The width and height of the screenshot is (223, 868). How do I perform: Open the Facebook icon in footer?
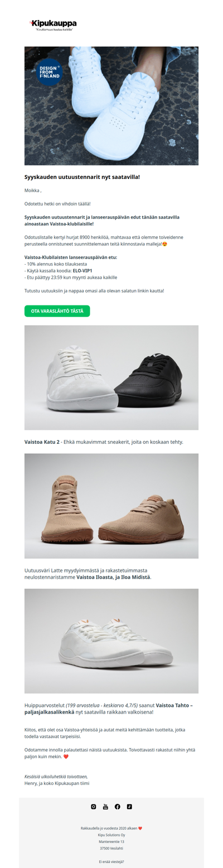click(x=118, y=806)
